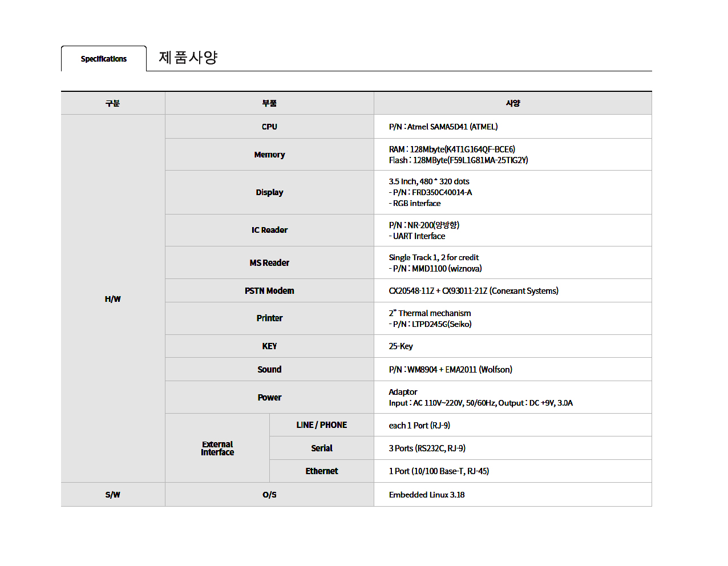This screenshot has height=566, width=728.
Task: Click the PSTN Modem row label
Action: (269, 291)
